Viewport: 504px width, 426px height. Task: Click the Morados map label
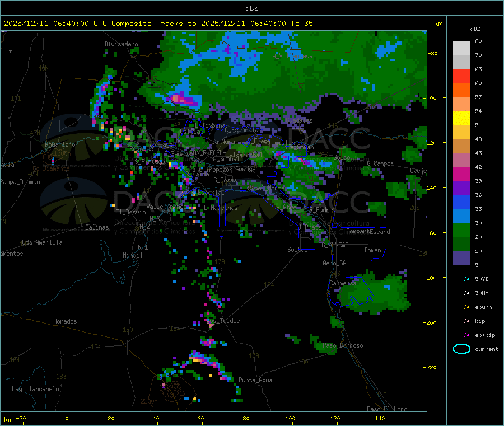coord(65,321)
